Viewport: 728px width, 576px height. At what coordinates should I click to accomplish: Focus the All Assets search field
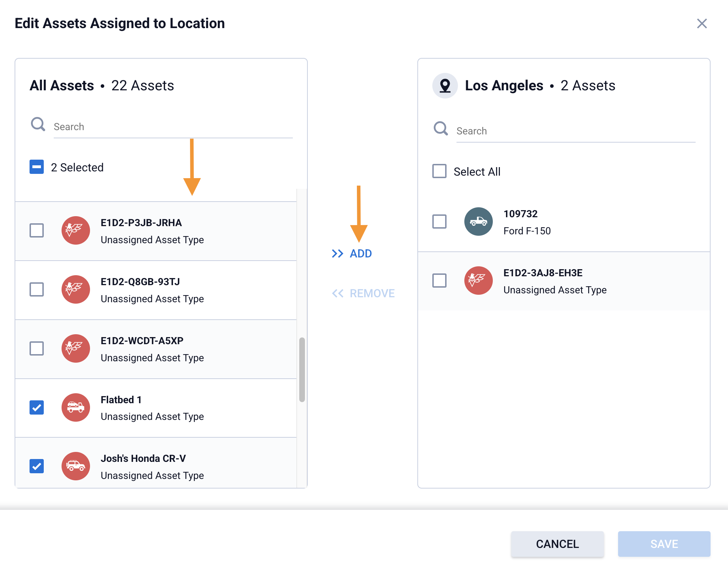click(173, 127)
